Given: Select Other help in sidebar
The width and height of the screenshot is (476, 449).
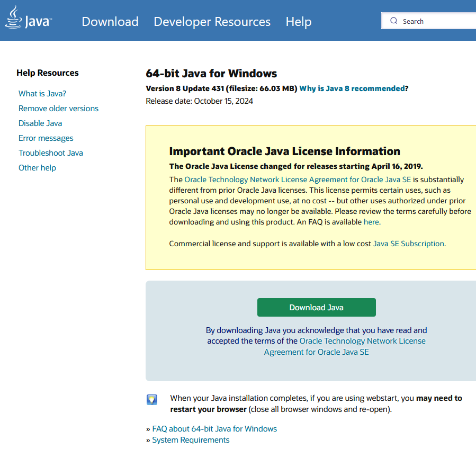Looking at the screenshot, I should tap(37, 168).
